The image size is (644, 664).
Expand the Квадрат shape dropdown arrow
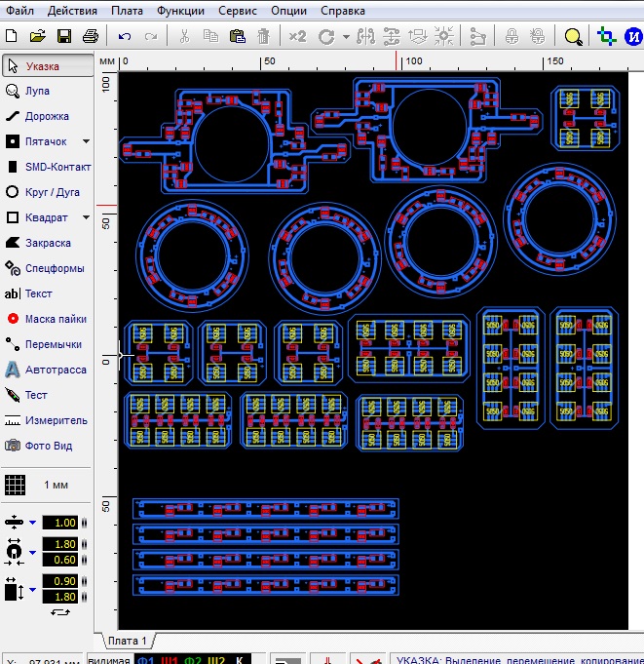click(86, 217)
